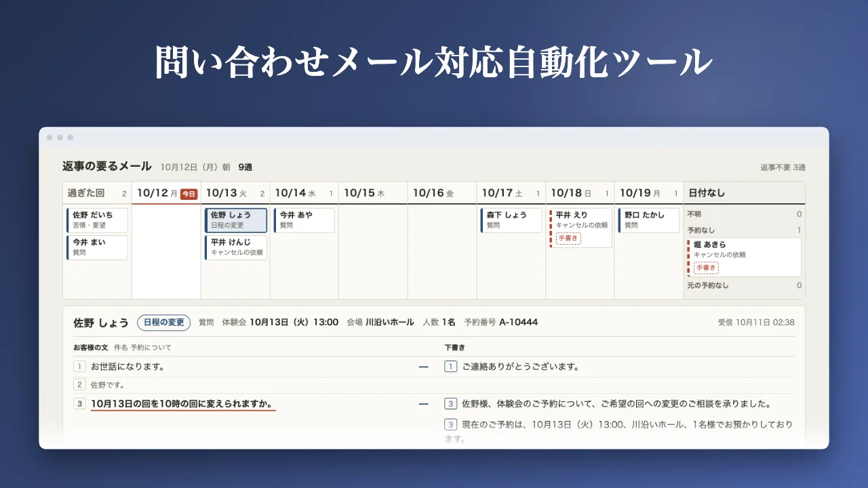Click the venue 川沿いホール
868x488 pixels.
(x=390, y=322)
